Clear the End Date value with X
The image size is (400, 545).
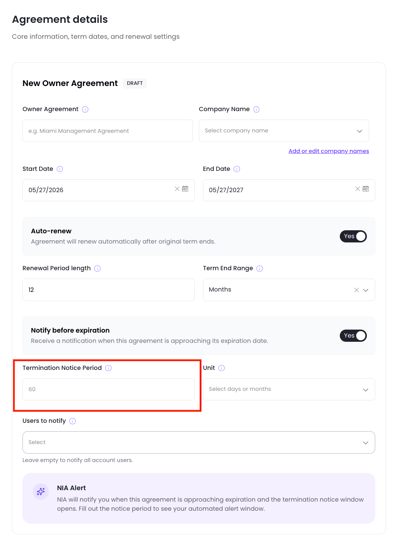pyautogui.click(x=357, y=189)
